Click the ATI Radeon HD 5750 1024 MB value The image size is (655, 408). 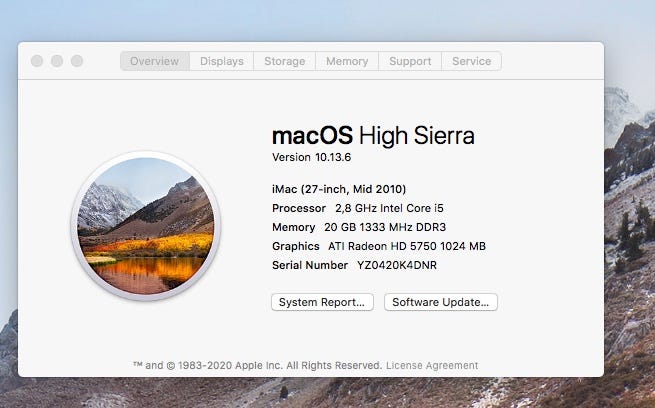tap(407, 246)
